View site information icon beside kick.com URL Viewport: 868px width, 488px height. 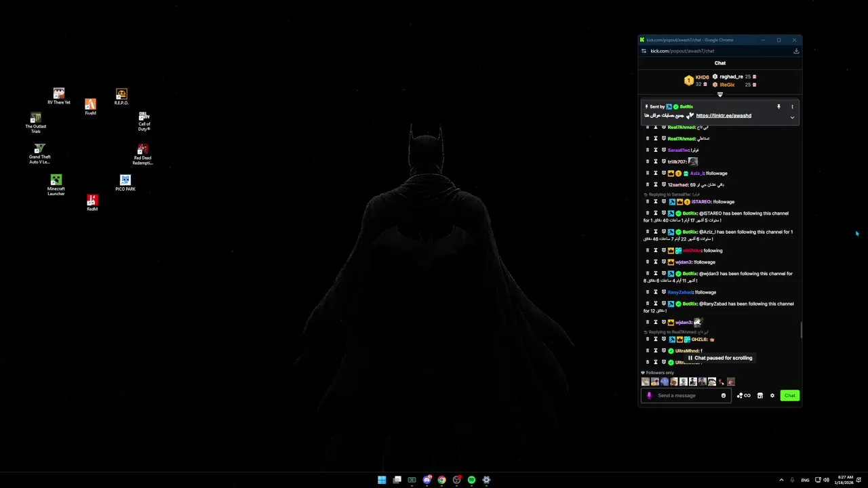tap(644, 51)
